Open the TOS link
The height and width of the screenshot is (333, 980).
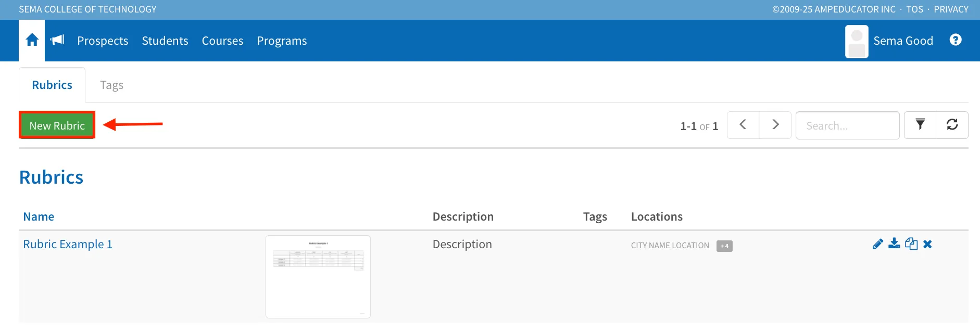click(914, 9)
